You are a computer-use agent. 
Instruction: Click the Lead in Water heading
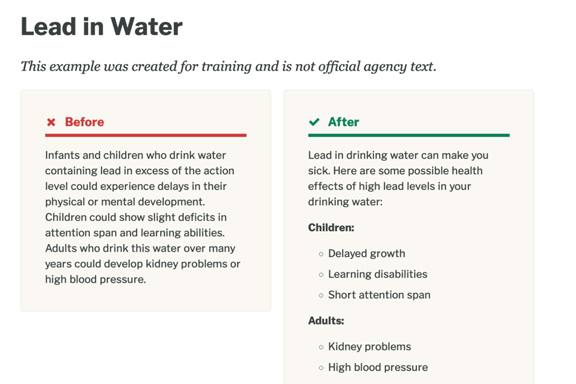coord(102,26)
